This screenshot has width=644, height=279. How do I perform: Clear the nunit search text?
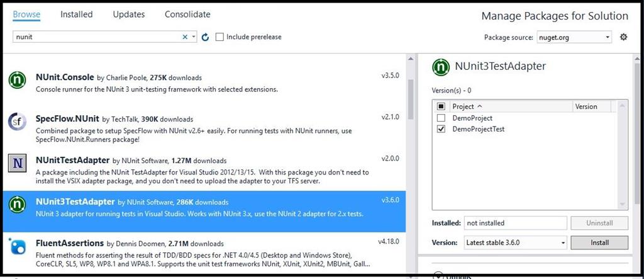pyautogui.click(x=185, y=37)
